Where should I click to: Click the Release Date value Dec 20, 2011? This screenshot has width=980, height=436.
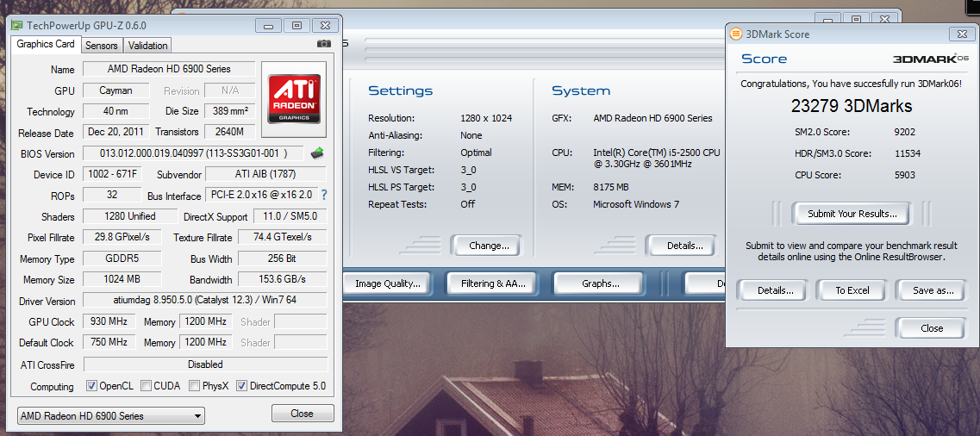tap(115, 132)
